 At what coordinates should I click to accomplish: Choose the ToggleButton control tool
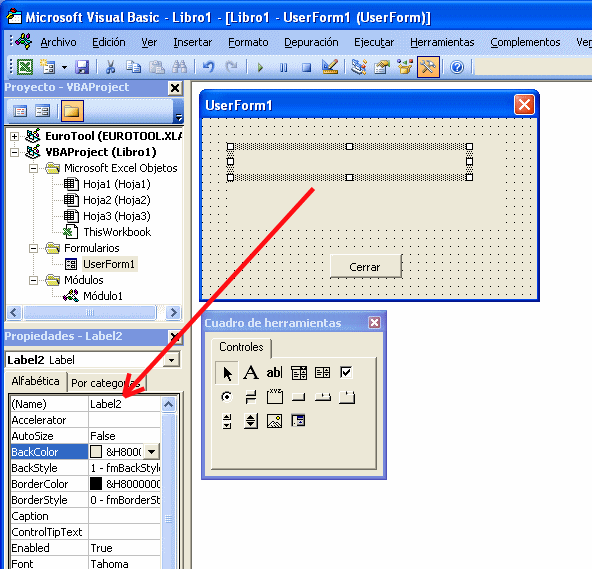point(251,397)
